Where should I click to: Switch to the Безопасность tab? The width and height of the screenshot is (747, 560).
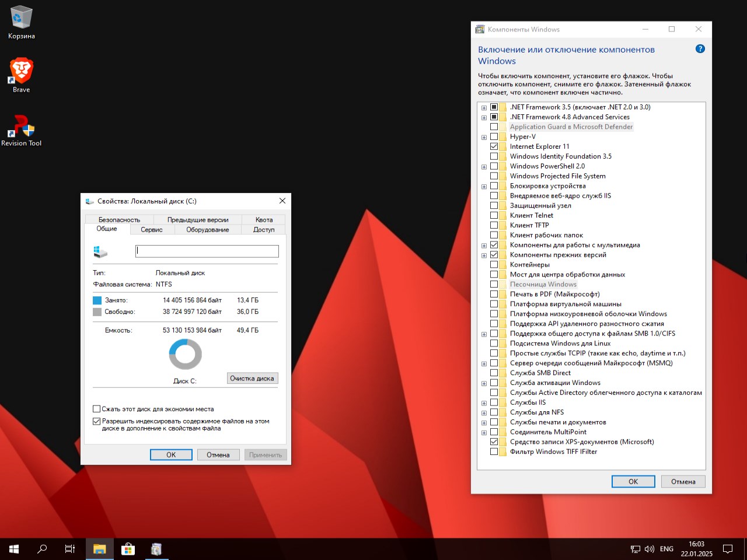pyautogui.click(x=120, y=220)
